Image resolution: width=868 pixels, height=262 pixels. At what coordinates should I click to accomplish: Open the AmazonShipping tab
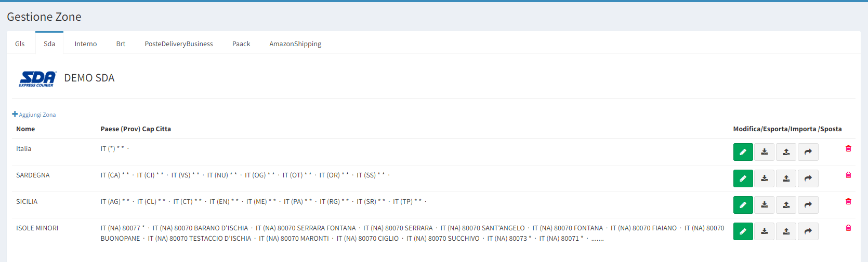[x=295, y=44]
